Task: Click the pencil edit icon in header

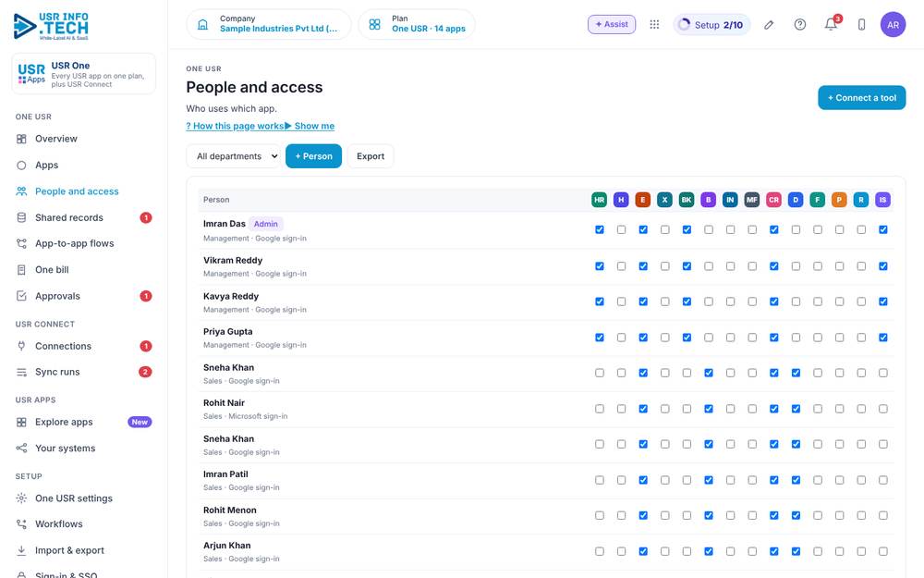Action: point(769,25)
